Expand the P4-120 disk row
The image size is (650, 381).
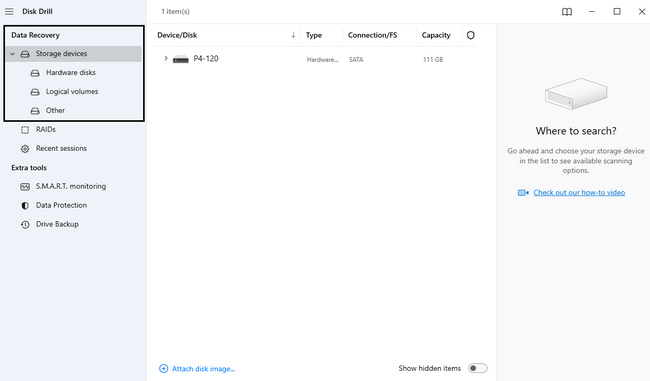point(166,58)
